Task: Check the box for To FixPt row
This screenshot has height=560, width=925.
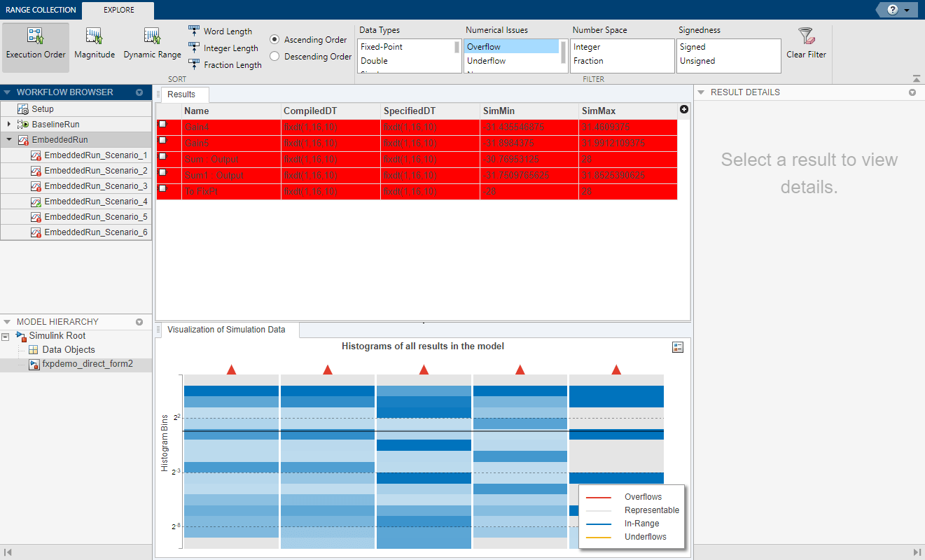Action: pos(162,189)
